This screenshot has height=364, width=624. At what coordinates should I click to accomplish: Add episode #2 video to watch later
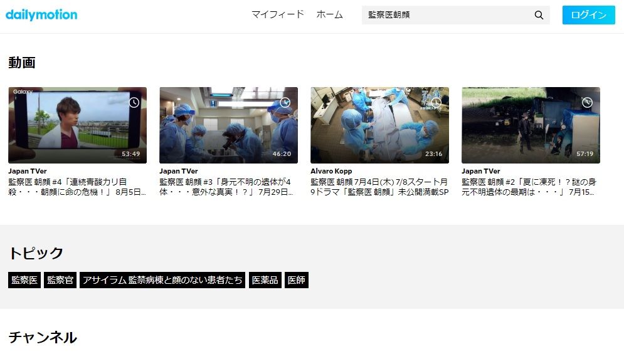point(587,102)
